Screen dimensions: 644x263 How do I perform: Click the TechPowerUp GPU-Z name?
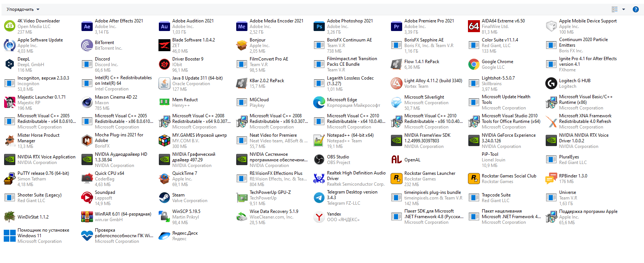[x=270, y=192]
